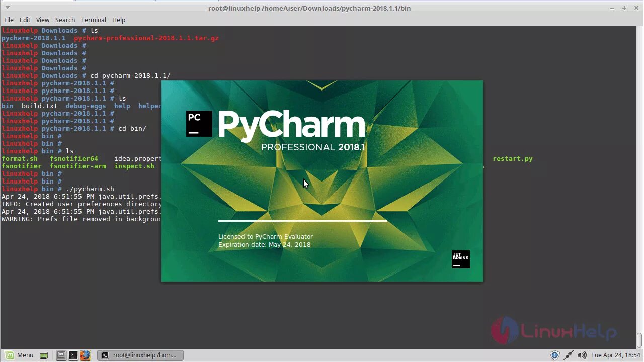Viewport: 644px width, 362px height.
Task: Click the terminal maximize button
Action: point(624,8)
